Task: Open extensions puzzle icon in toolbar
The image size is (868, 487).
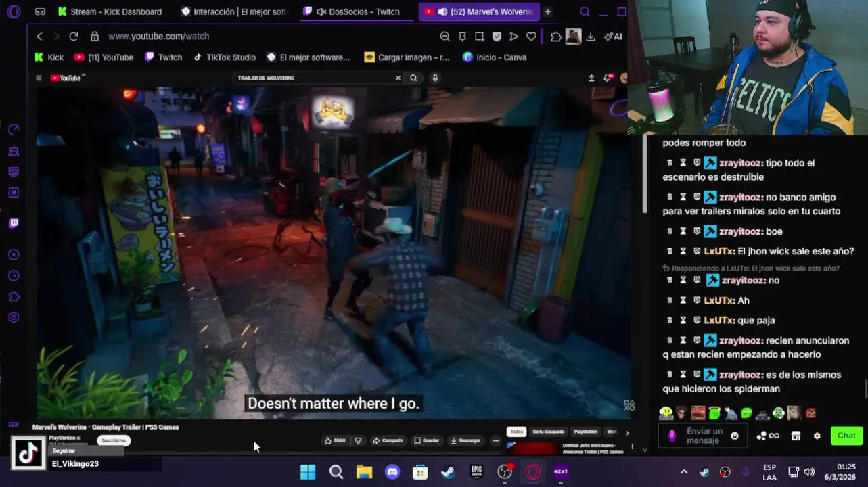Action: [x=556, y=37]
